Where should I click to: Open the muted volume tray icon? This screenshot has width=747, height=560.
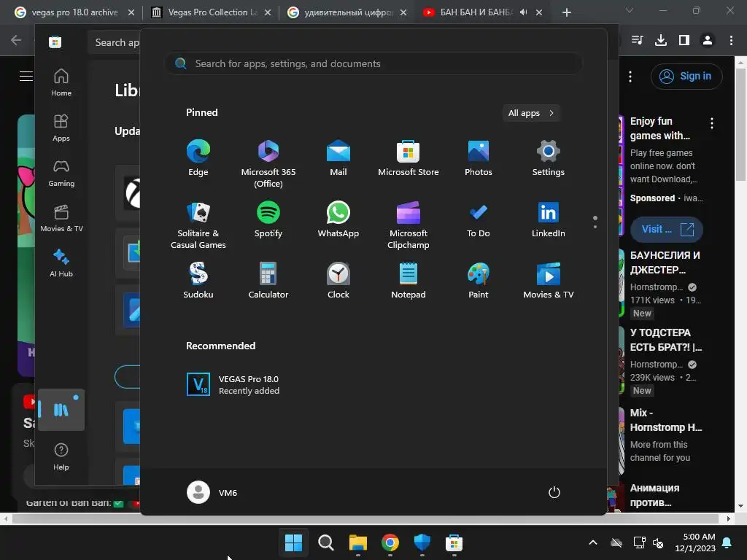tap(658, 542)
